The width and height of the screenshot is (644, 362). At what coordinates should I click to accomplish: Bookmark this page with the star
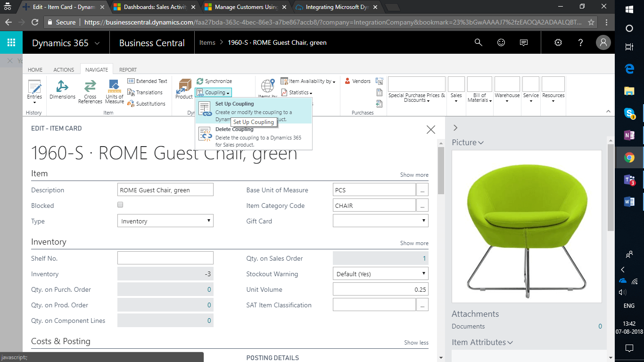click(591, 22)
